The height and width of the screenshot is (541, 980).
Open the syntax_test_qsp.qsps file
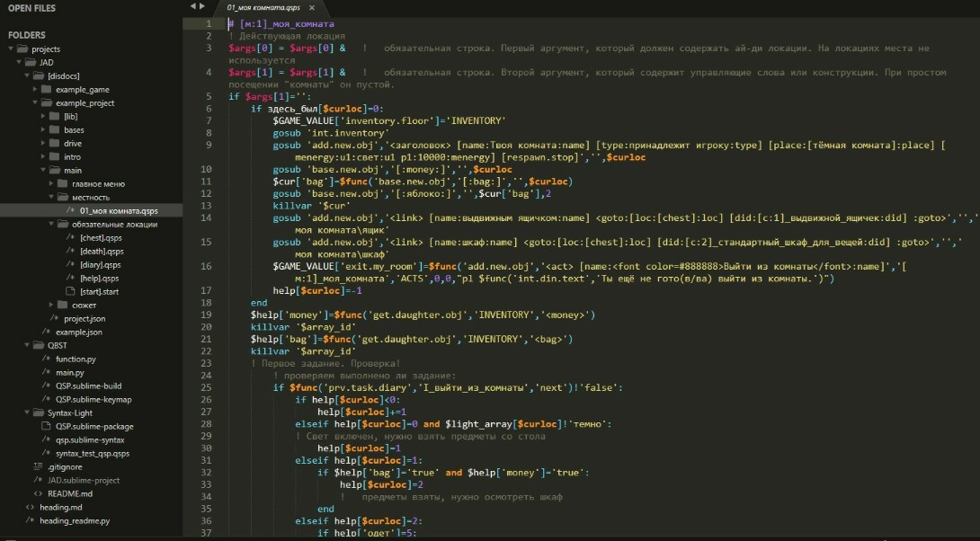tap(93, 454)
